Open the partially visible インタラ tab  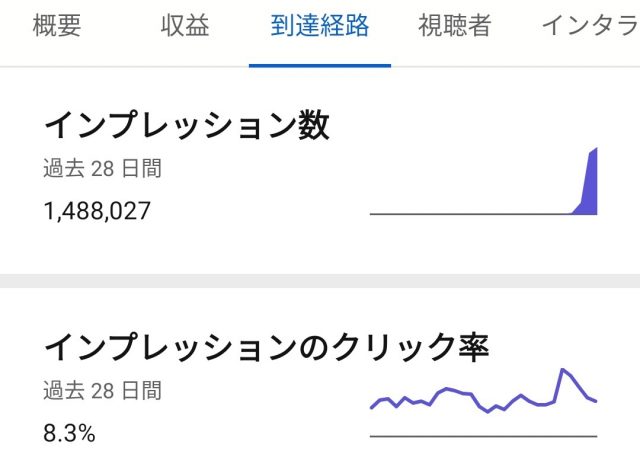(x=590, y=26)
